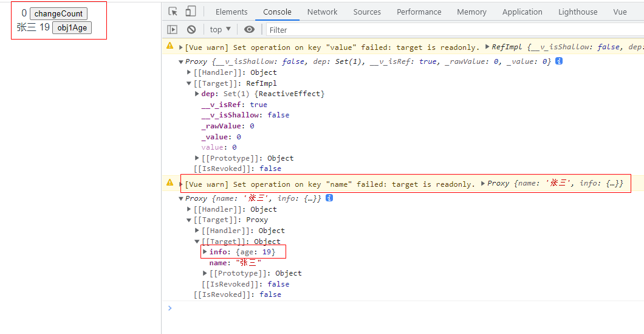Activate the inspect element picker icon
The width and height of the screenshot is (644, 334).
coord(173,12)
